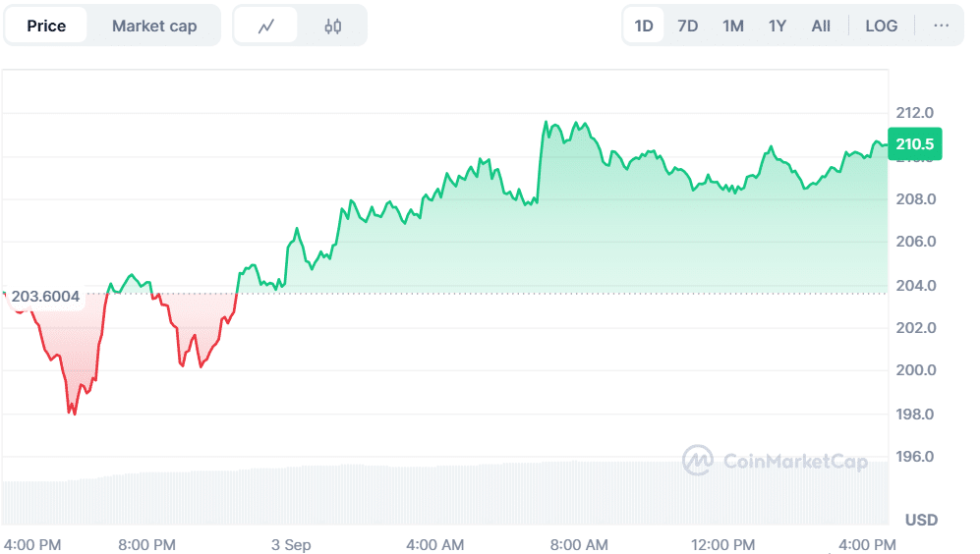Image resolution: width=980 pixels, height=554 pixels.
Task: Toggle the LOG scale
Action: (x=881, y=26)
